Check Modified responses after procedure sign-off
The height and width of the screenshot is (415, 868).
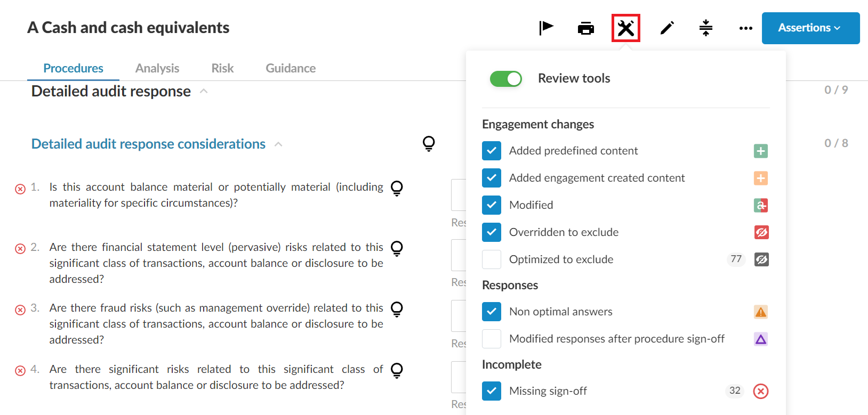click(491, 339)
